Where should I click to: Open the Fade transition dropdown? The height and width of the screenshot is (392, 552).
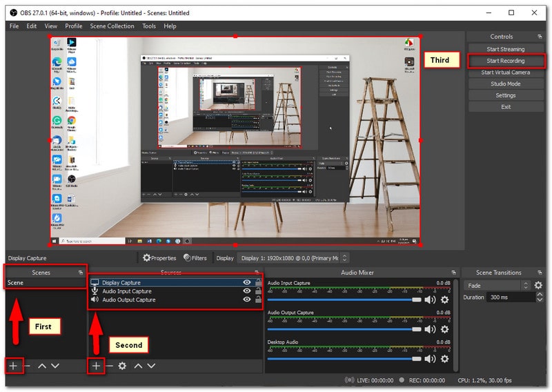coord(497,286)
